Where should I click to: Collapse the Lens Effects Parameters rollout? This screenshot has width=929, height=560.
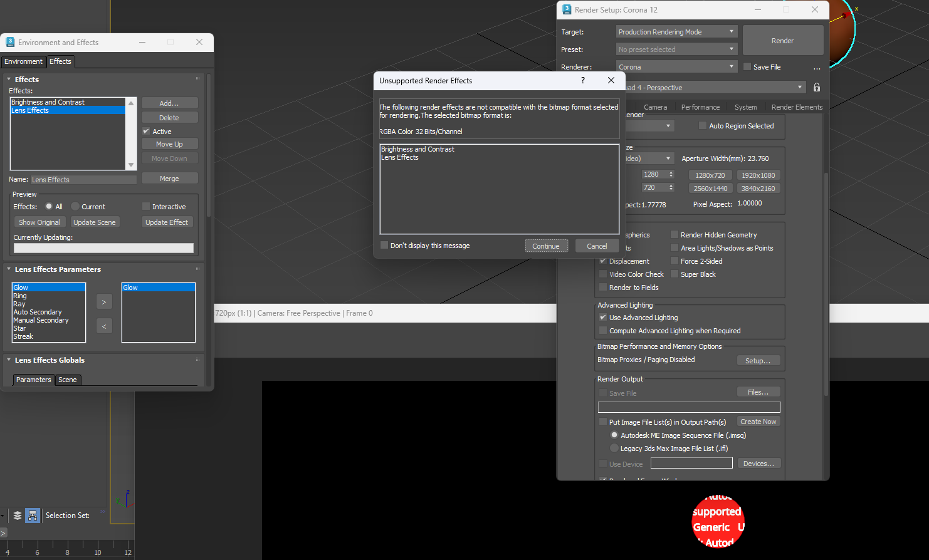[x=9, y=269]
